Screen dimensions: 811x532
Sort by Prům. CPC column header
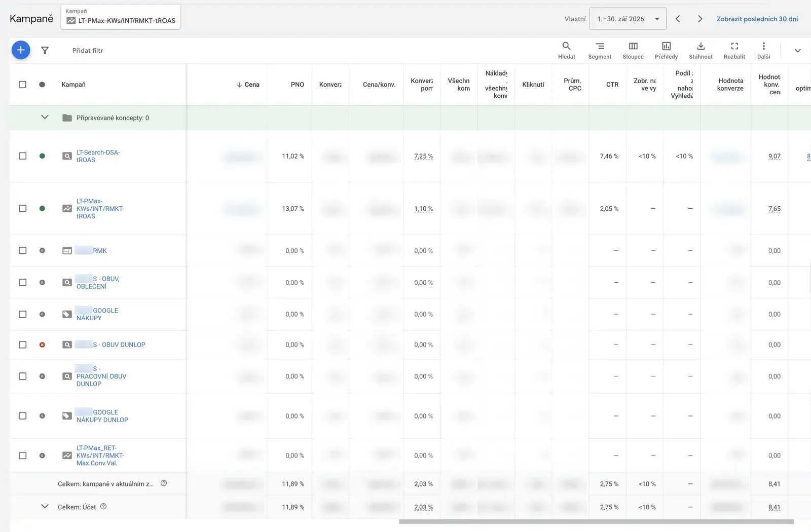pyautogui.click(x=573, y=85)
